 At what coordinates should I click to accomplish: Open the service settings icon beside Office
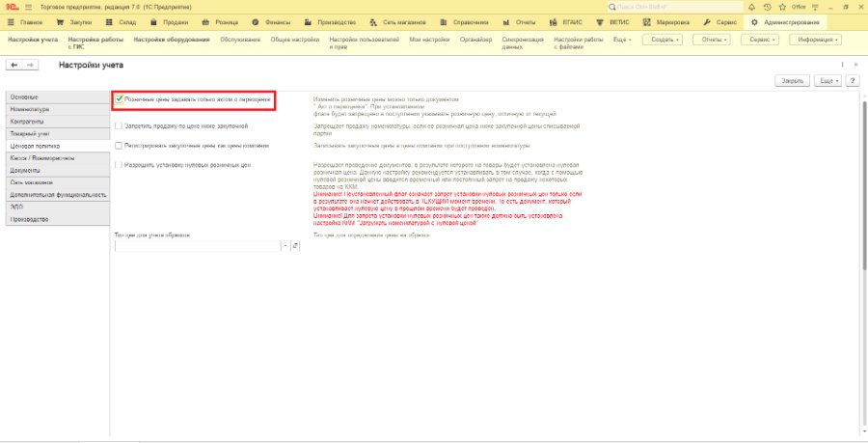click(x=815, y=7)
